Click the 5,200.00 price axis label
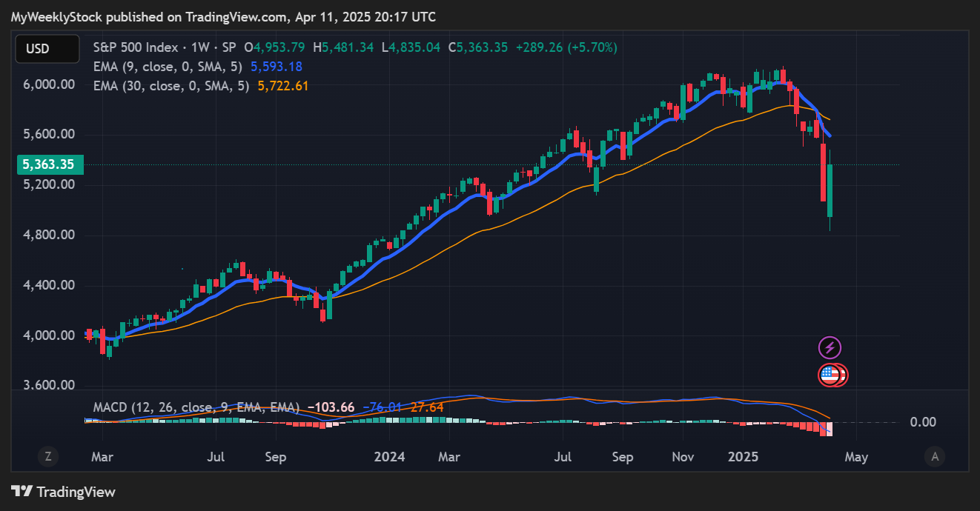The width and height of the screenshot is (980, 511). pyautogui.click(x=48, y=184)
